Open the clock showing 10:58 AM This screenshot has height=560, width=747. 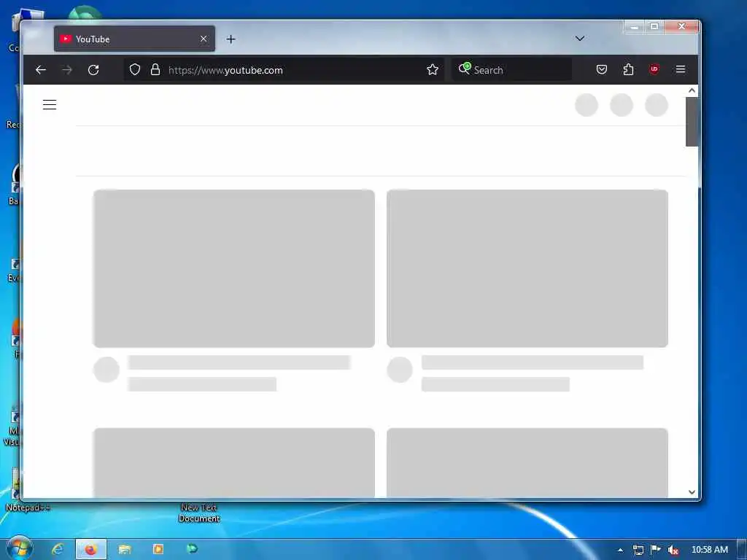click(709, 550)
